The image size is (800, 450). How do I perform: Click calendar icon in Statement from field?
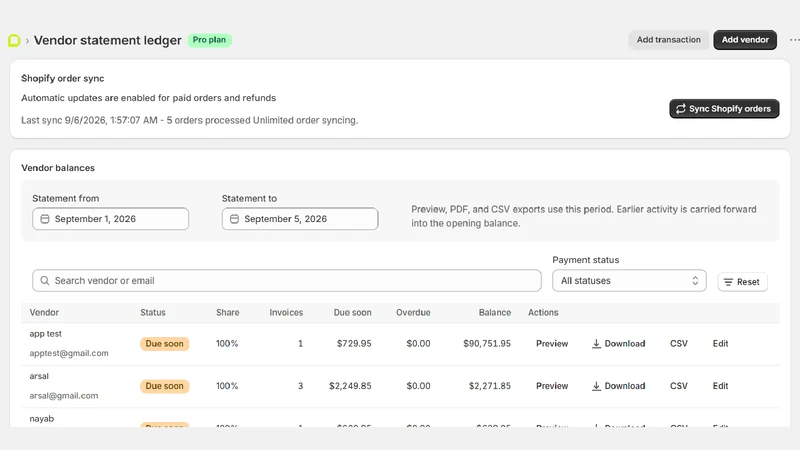45,219
